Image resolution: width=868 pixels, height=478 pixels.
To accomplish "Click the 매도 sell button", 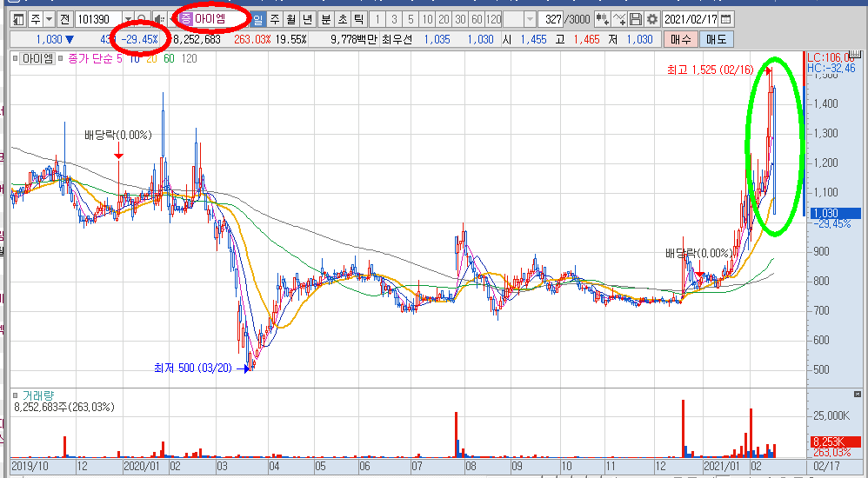I will pos(717,39).
